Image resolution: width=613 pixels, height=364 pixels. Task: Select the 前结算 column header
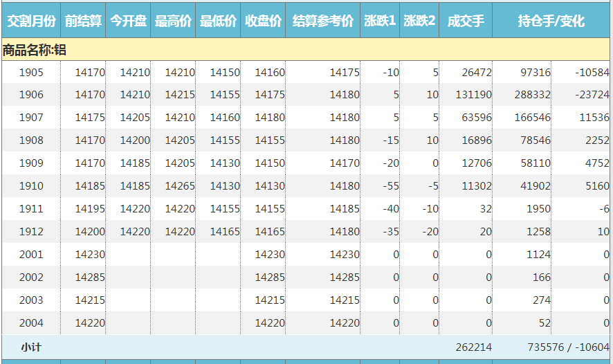(x=84, y=21)
